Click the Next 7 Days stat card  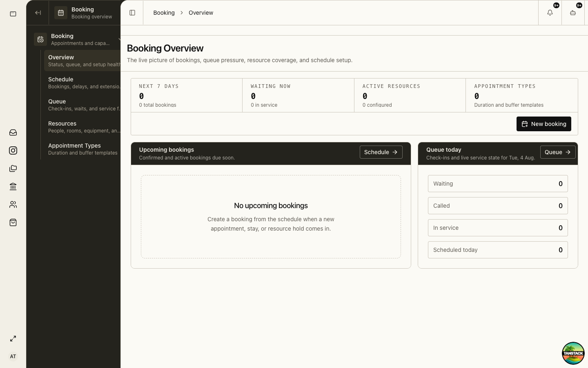[x=187, y=95]
